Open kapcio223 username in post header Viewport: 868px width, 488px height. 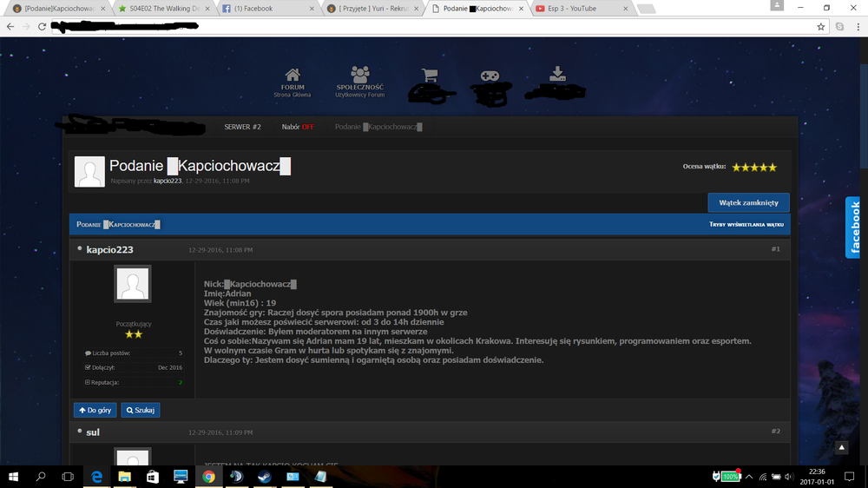coord(109,250)
